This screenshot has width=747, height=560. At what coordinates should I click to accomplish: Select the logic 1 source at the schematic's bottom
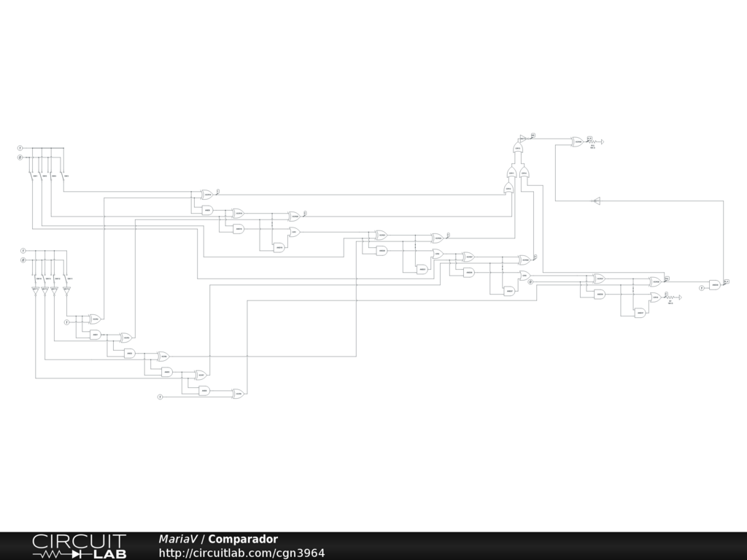point(160,397)
